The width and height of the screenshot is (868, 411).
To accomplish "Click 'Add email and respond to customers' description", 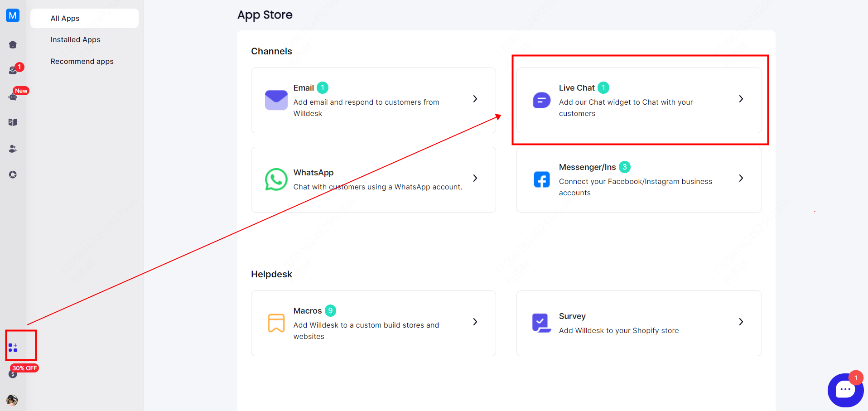I will (366, 108).
